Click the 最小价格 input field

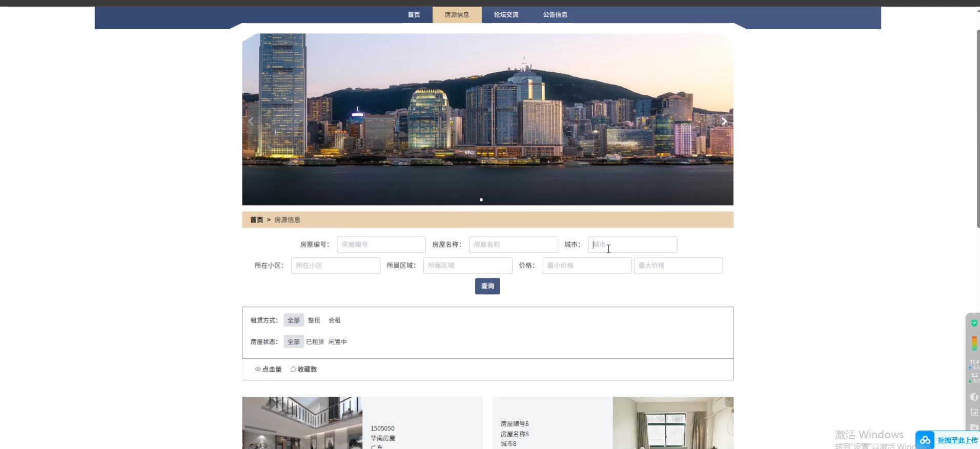pyautogui.click(x=587, y=266)
